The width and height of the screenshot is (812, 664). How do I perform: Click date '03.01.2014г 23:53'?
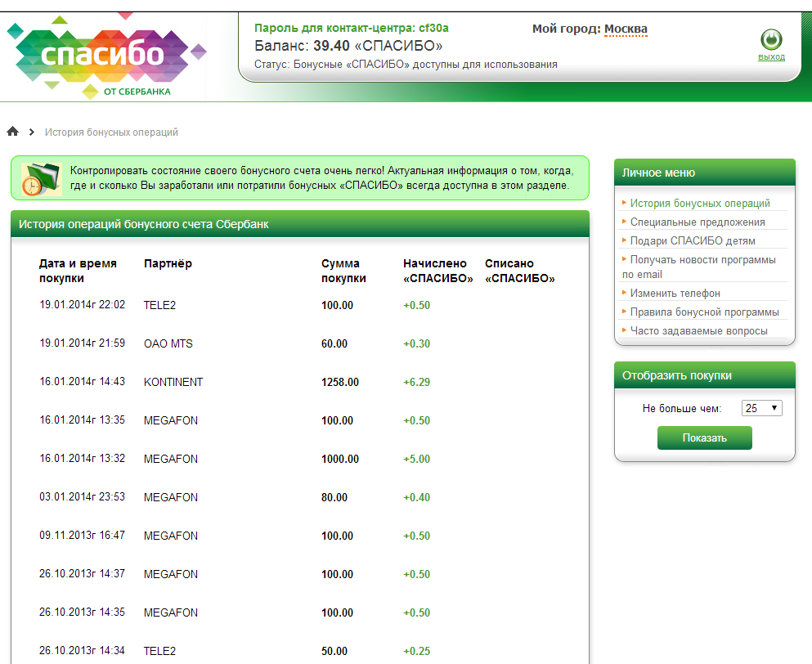[x=82, y=496]
